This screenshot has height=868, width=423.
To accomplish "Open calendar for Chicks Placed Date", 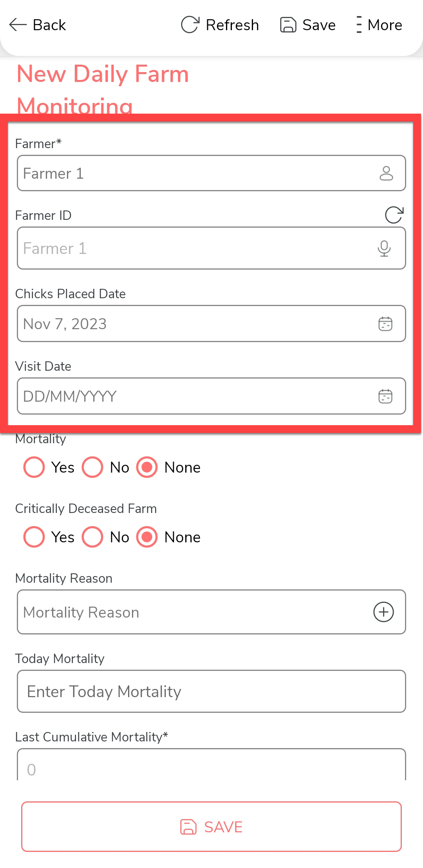I will click(x=385, y=324).
